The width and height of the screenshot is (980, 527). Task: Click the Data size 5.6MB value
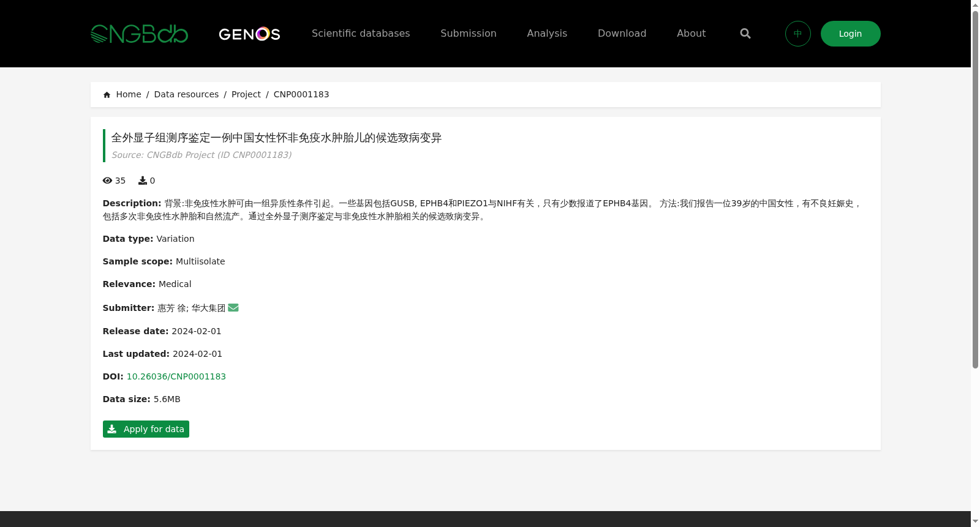tap(167, 399)
